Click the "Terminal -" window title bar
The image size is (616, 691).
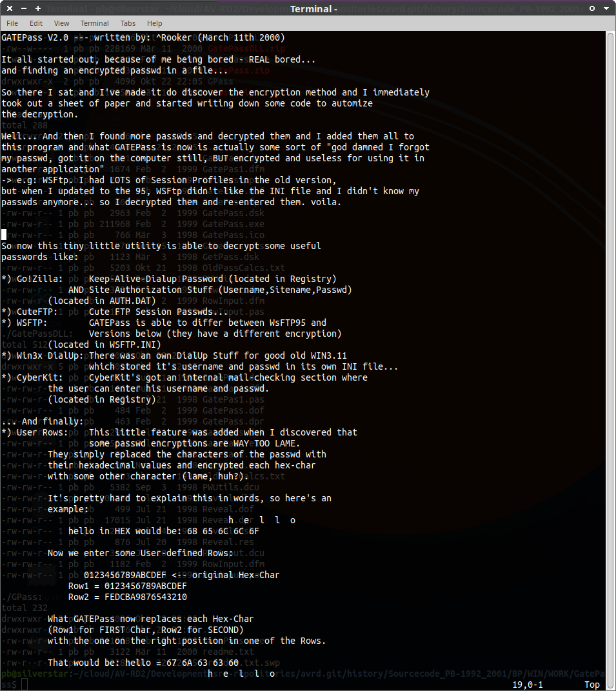(x=313, y=8)
